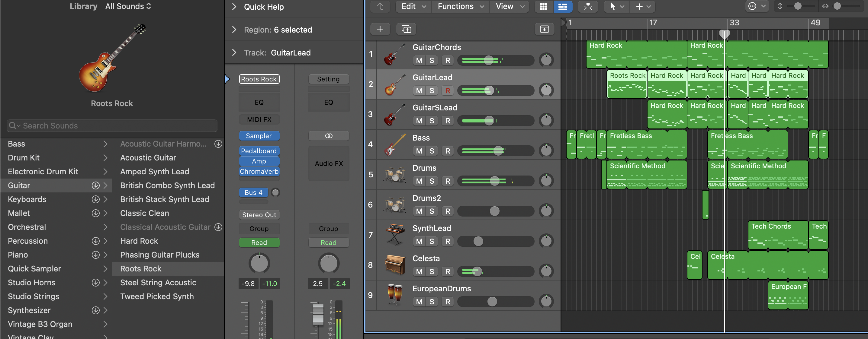The image size is (868, 339).
Task: Click the Sampler instrument slot button
Action: coord(259,136)
